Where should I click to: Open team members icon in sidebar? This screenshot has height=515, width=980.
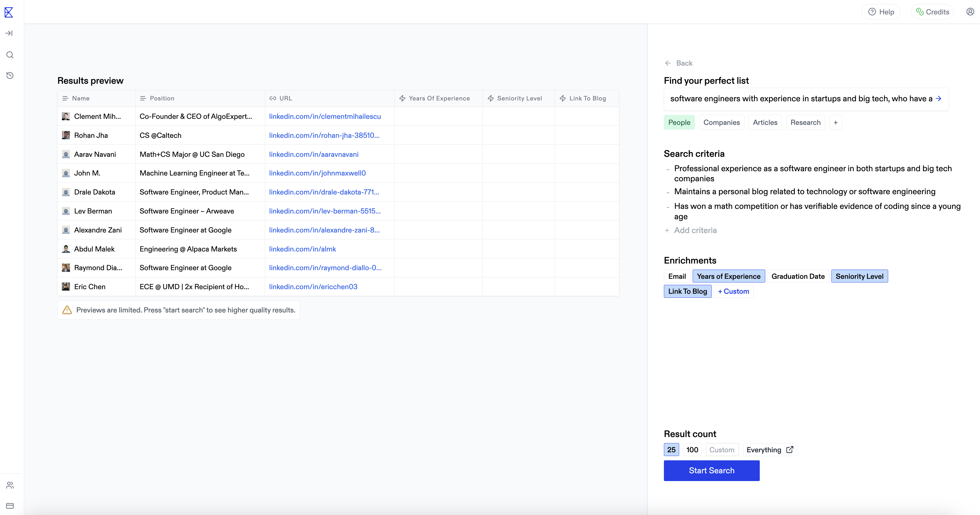pos(10,485)
